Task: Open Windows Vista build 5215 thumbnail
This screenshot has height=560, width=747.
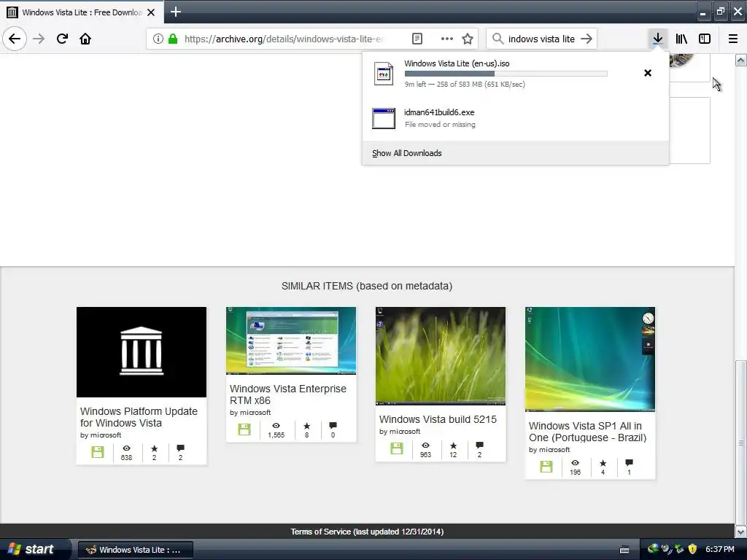Action: (441, 356)
